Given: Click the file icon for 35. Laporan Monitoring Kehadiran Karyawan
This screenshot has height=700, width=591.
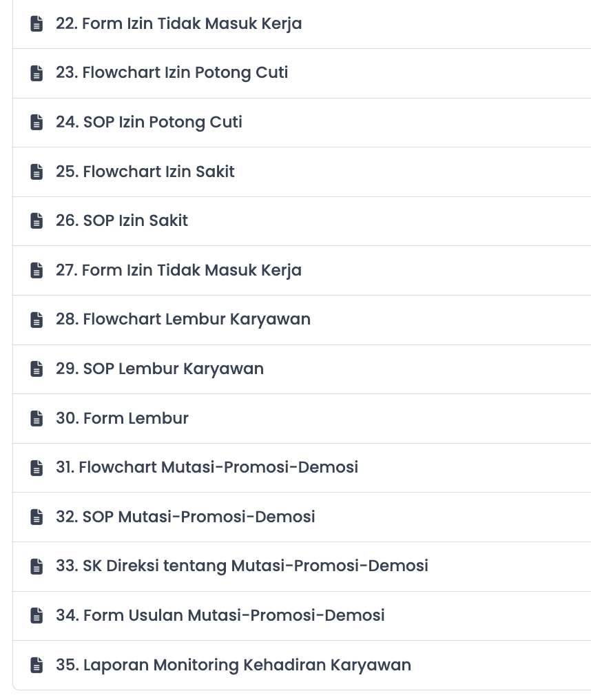Looking at the screenshot, I should pos(37,665).
